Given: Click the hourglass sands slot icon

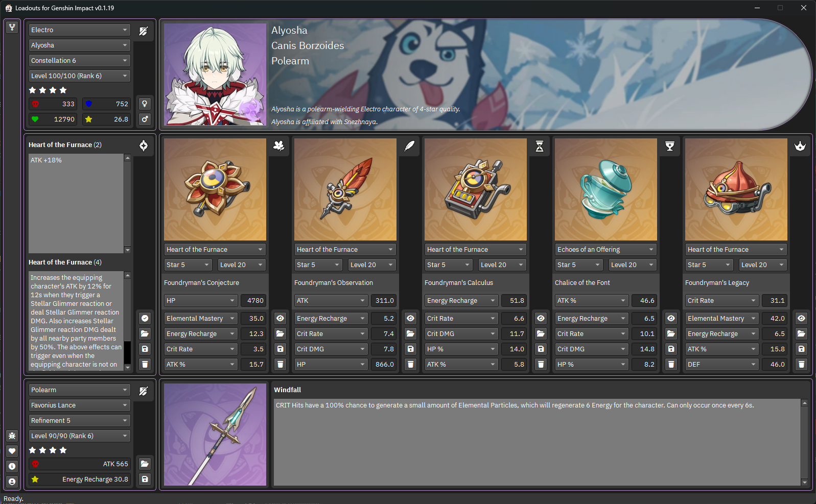Looking at the screenshot, I should [x=539, y=146].
